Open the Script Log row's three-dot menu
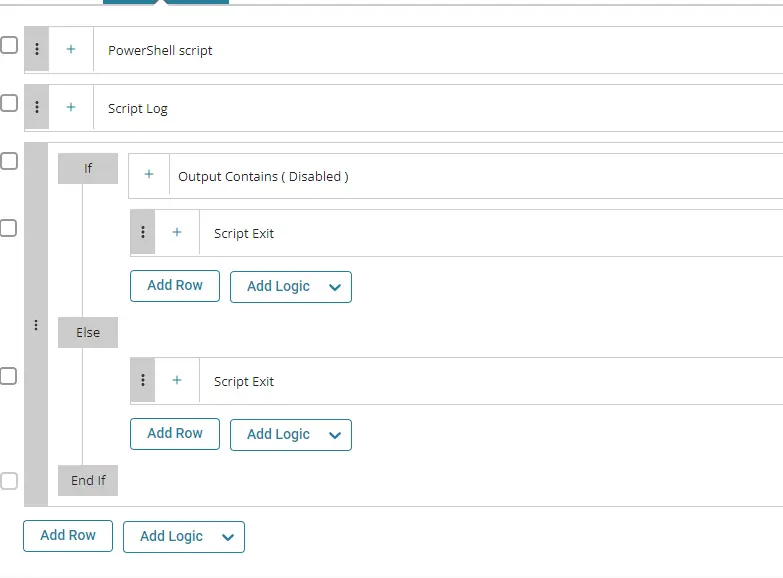The image size is (783, 578). click(36, 107)
